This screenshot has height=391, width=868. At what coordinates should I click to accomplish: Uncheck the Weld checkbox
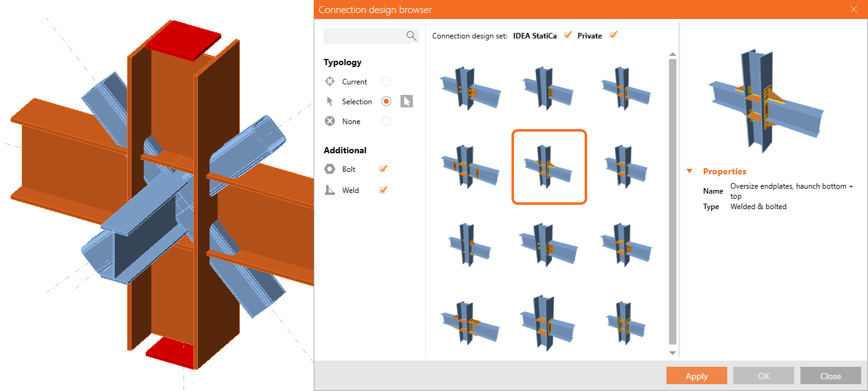tap(383, 190)
